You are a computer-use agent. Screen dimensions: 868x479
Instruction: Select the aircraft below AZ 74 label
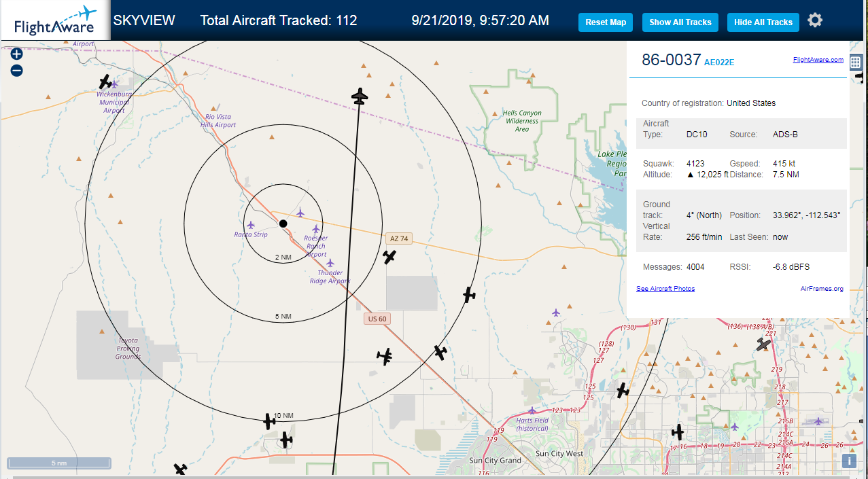pos(389,256)
